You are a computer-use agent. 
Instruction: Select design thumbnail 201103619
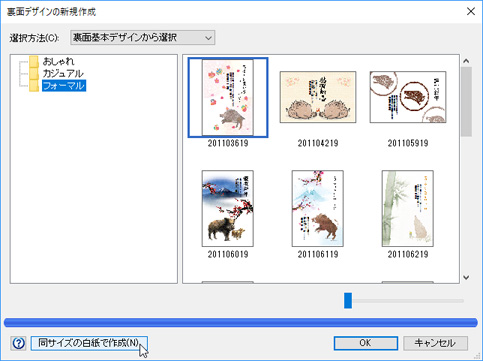pyautogui.click(x=228, y=97)
